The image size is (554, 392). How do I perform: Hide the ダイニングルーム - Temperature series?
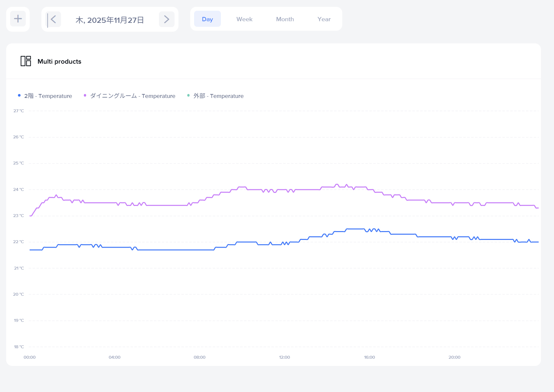click(x=132, y=96)
